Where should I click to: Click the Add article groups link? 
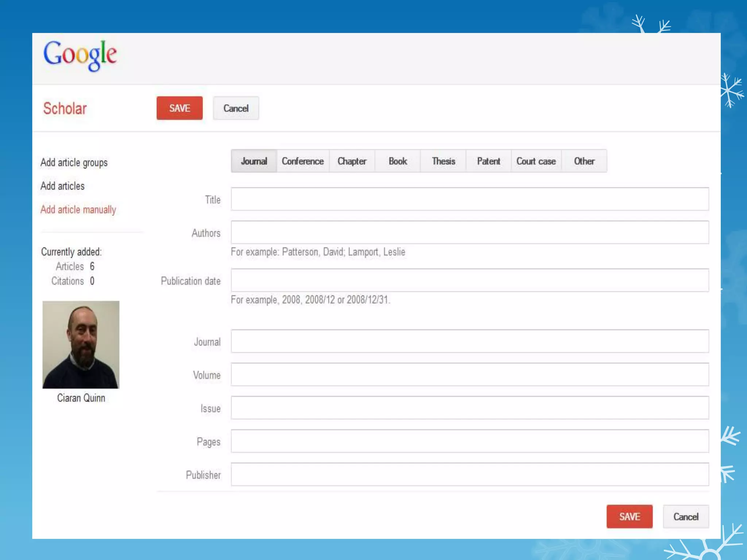point(74,163)
